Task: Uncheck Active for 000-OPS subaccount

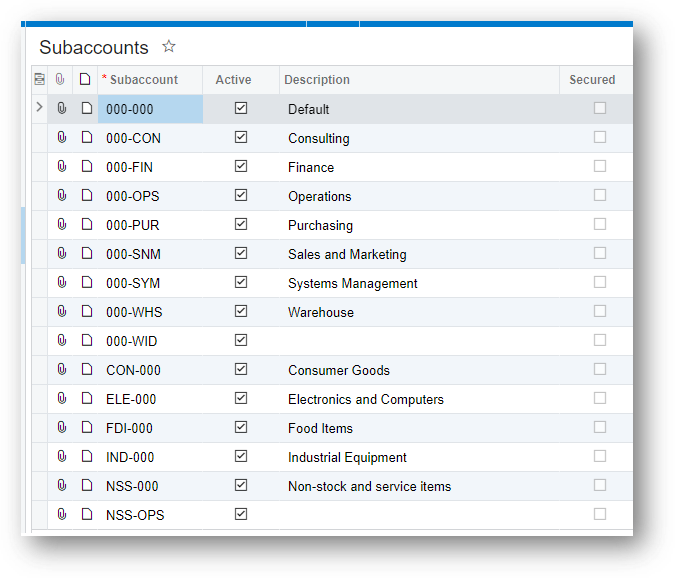Action: (x=241, y=195)
